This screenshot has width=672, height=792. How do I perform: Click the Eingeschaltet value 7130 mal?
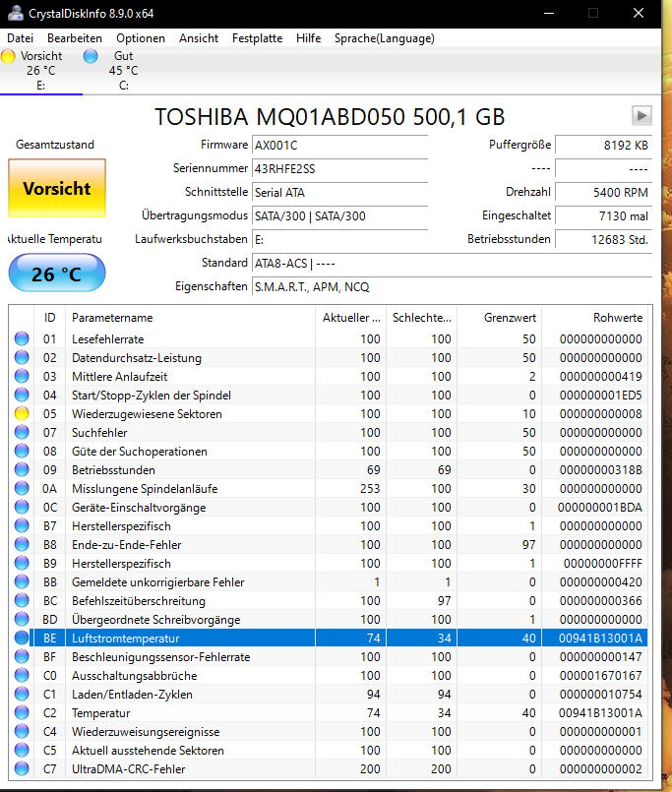603,216
